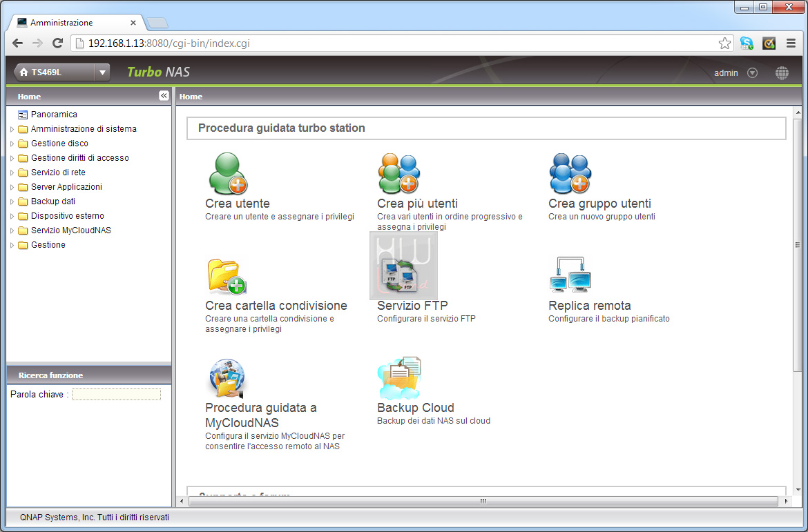Viewport: 808px width, 532px height.
Task: Click the Backup dati folder icon
Action: click(x=22, y=201)
